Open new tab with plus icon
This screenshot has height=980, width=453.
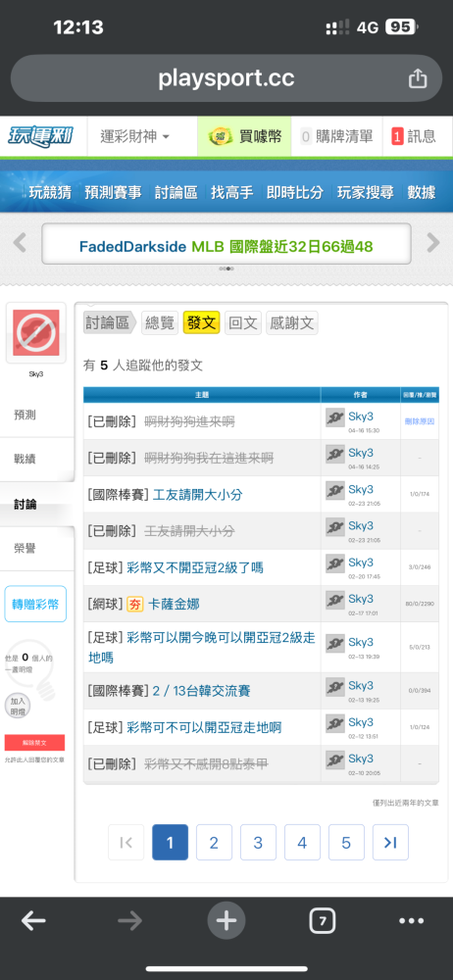226,920
